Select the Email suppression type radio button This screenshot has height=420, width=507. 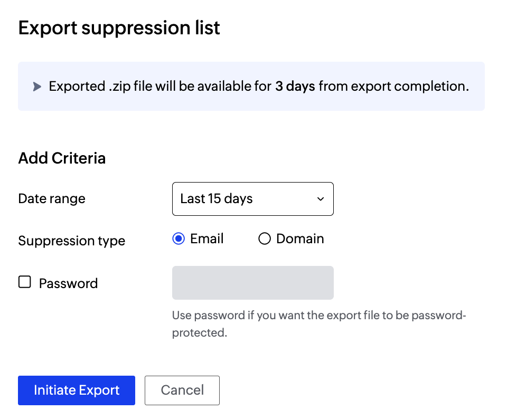pos(179,239)
